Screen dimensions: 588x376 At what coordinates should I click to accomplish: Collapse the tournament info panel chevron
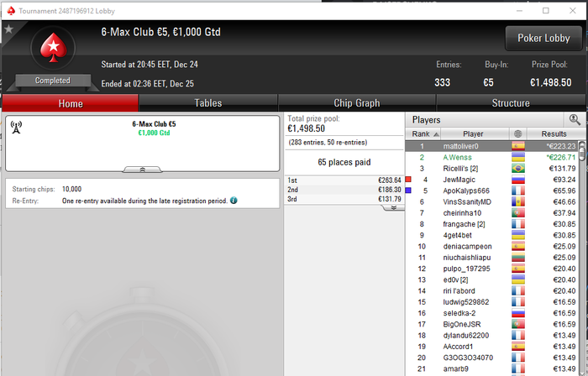click(143, 170)
